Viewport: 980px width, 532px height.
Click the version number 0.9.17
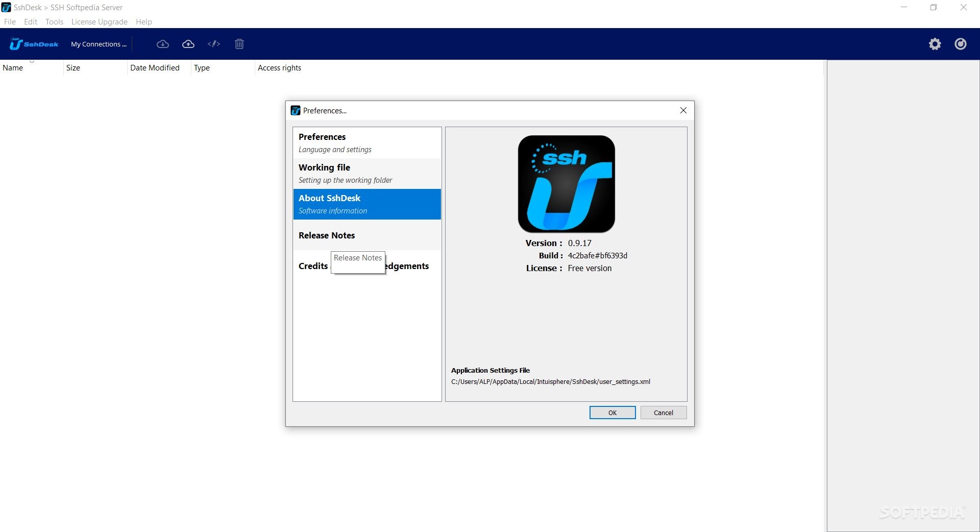coord(579,243)
